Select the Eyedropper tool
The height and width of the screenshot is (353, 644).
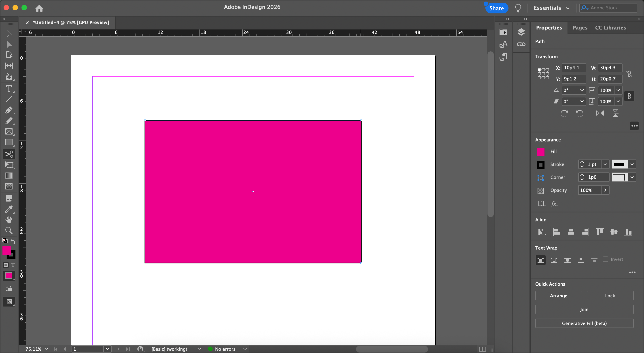[x=9, y=209]
